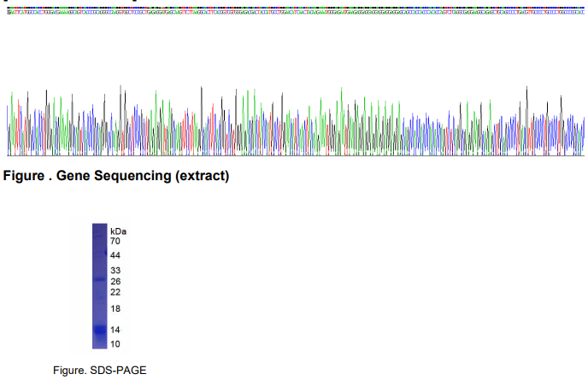Click the 14 kDa marker label
Image resolution: width=588 pixels, height=380 pixels.
(x=115, y=330)
